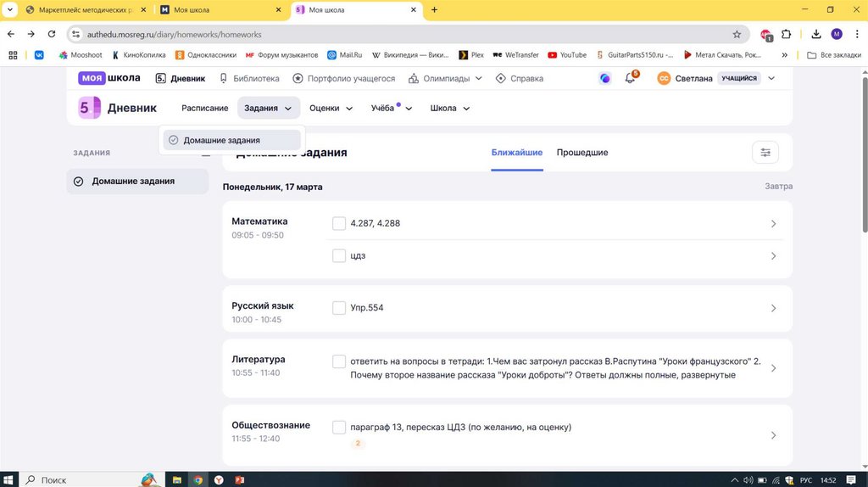Image resolution: width=868 pixels, height=487 pixels.
Task: Open the Windows Start menu
Action: tap(8, 480)
